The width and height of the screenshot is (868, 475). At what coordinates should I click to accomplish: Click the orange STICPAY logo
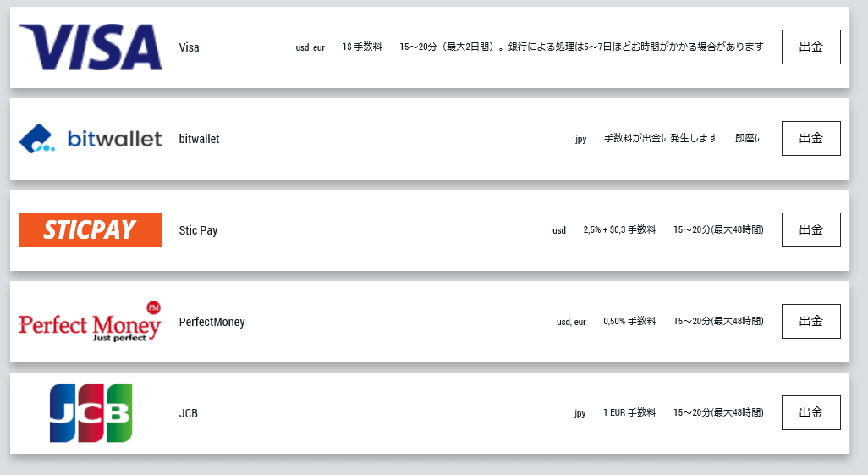point(91,229)
